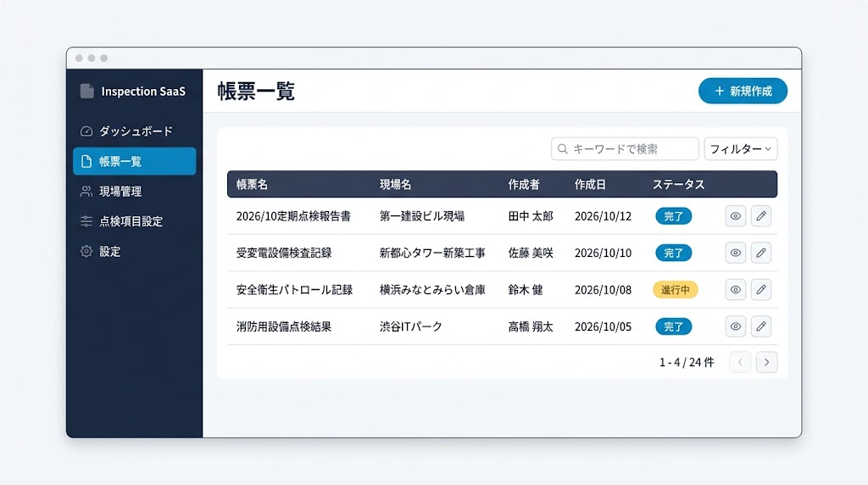Click the 帳票一覧 page heading

256,92
